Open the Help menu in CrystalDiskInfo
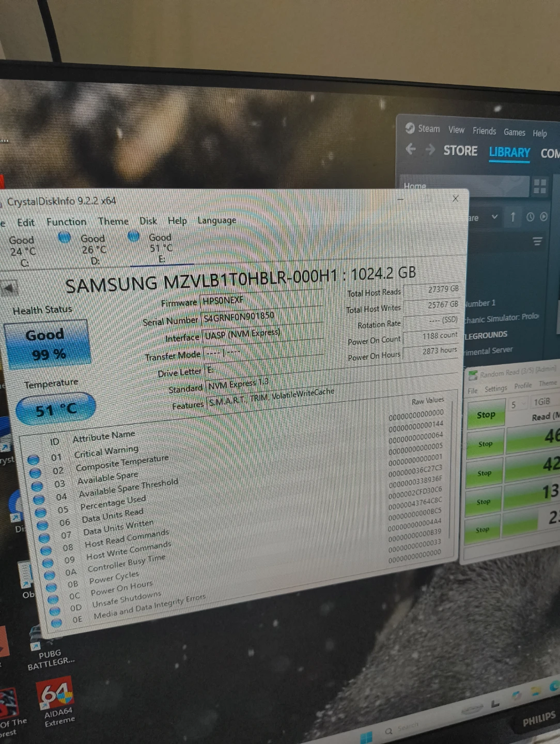560x744 pixels. [x=177, y=221]
